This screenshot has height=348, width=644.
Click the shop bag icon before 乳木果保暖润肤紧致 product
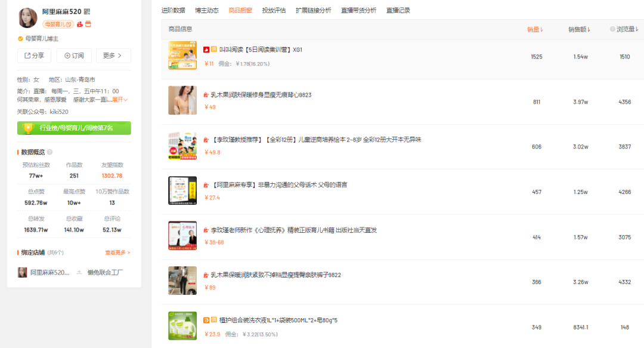206,275
